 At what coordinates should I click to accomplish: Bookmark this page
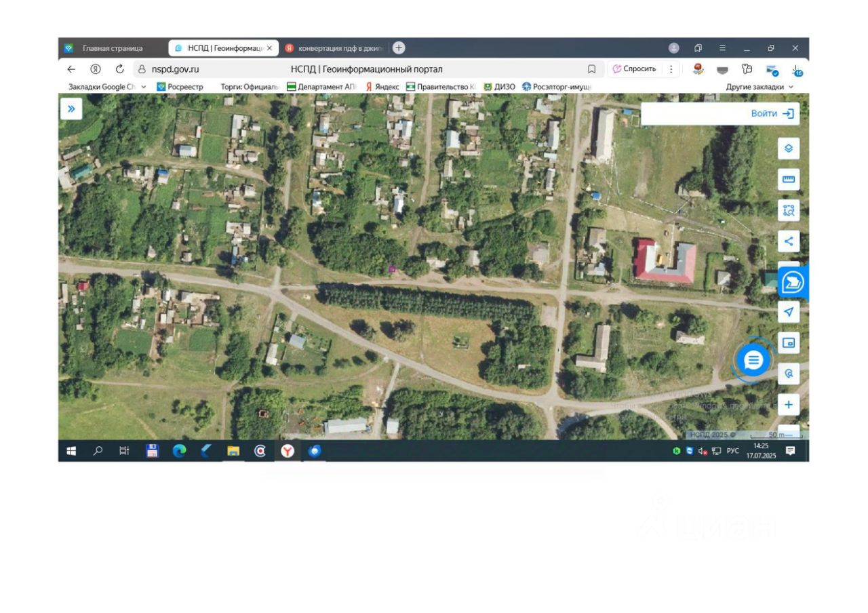591,69
